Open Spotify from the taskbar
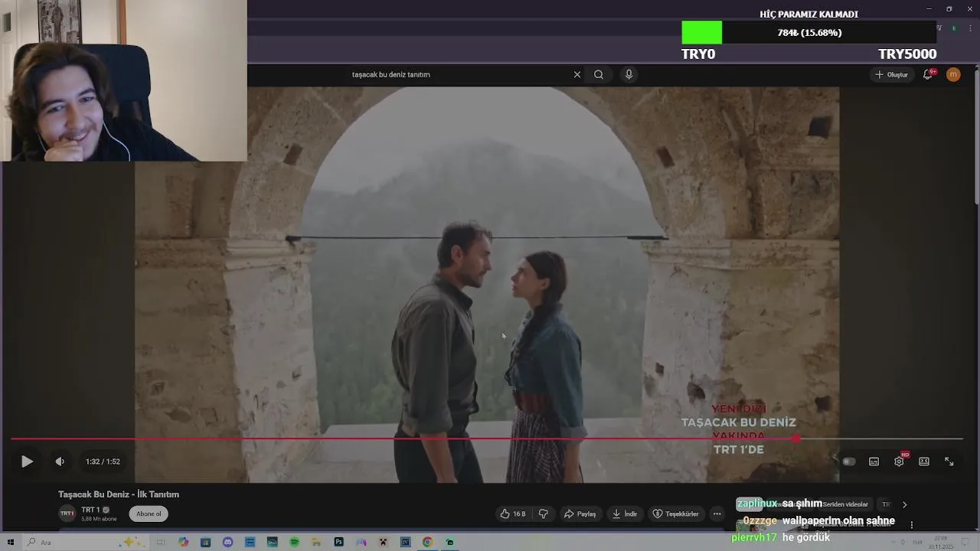 [x=294, y=542]
